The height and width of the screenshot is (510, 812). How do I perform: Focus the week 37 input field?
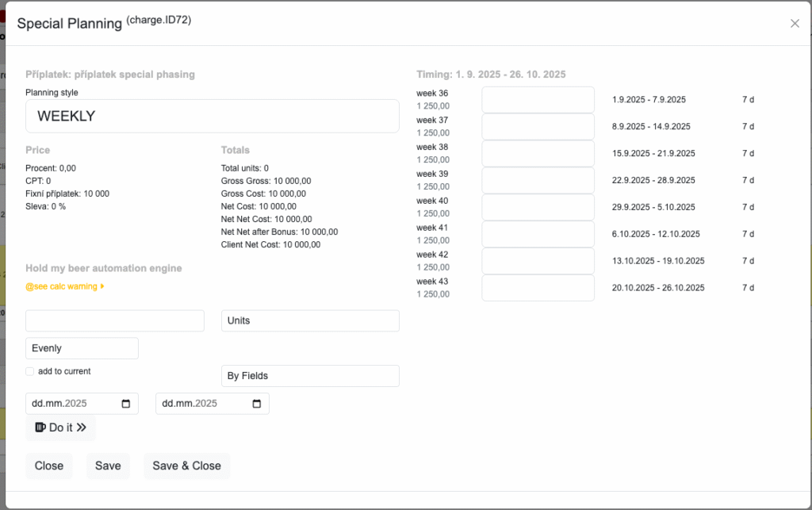(x=538, y=127)
